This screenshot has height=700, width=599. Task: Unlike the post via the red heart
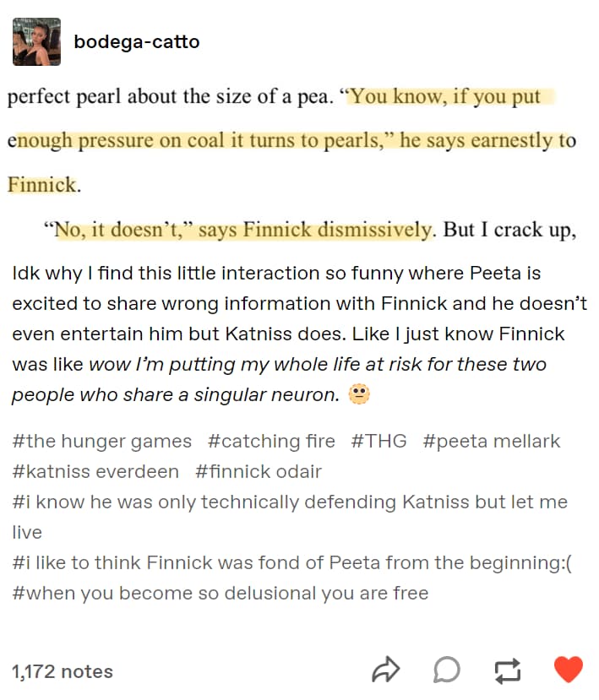568,670
